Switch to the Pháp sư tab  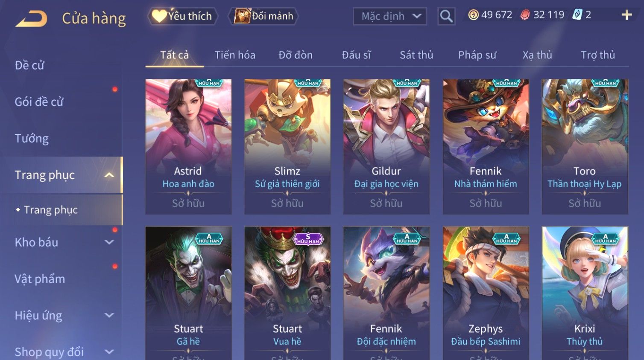(x=477, y=55)
